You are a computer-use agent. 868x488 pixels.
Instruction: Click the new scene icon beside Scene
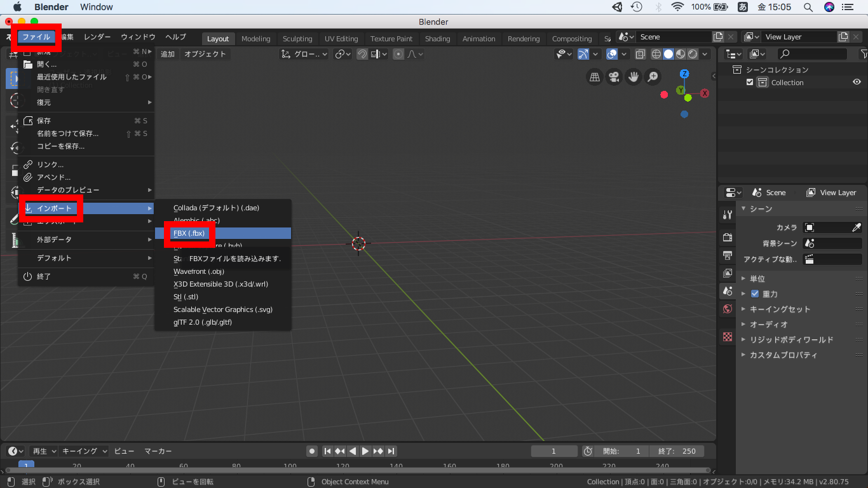click(x=718, y=37)
